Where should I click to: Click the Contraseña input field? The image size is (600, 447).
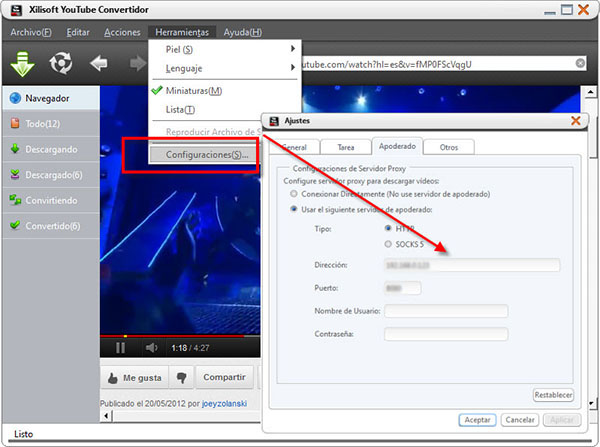(x=446, y=334)
